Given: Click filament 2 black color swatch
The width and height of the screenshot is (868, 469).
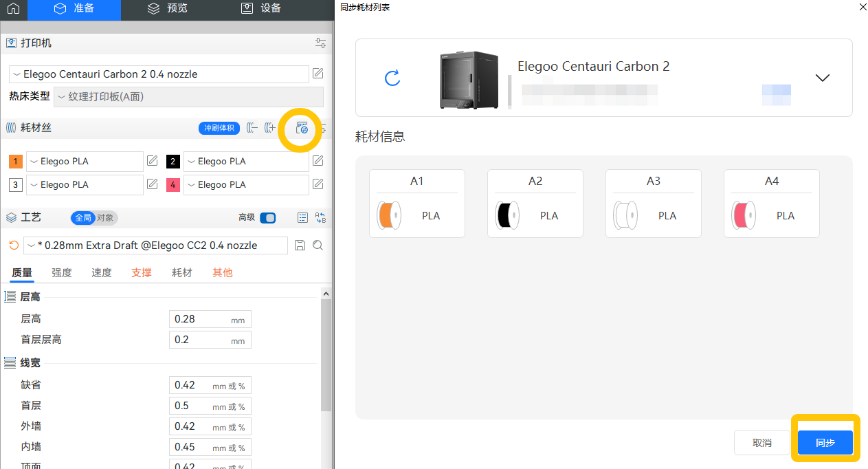Looking at the screenshot, I should coord(173,162).
